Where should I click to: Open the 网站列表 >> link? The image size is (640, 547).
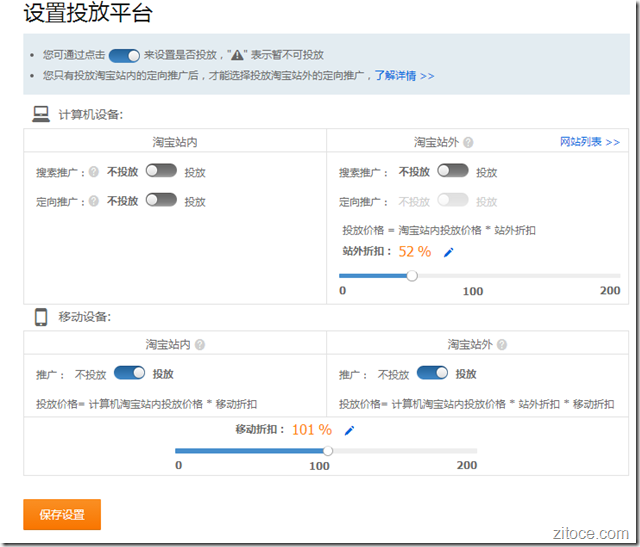point(589,142)
